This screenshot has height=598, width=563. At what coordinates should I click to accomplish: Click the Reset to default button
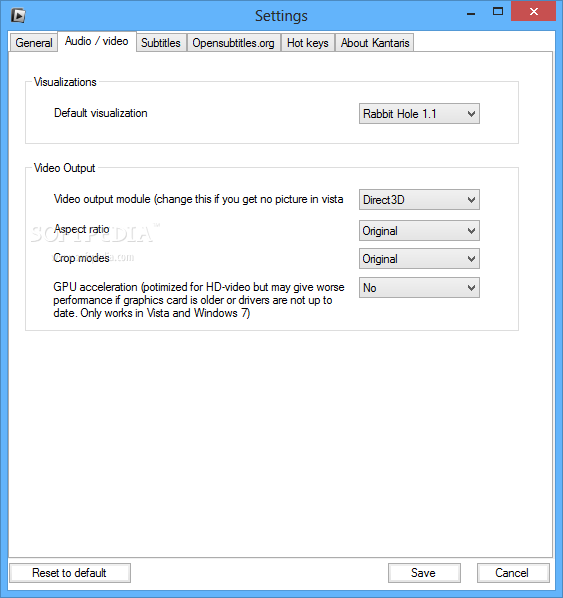(70, 573)
